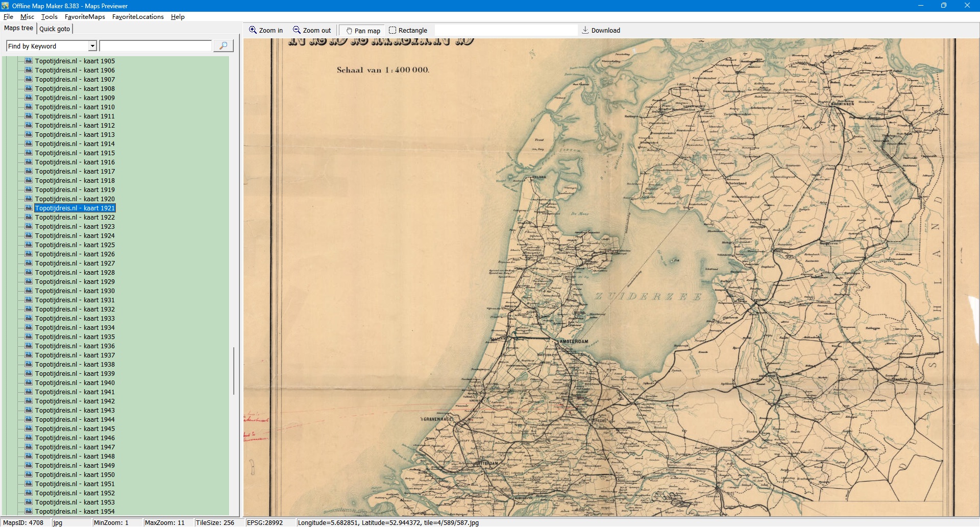Select Topotijdreis.nl - kaart 1945 in tree

75,428
